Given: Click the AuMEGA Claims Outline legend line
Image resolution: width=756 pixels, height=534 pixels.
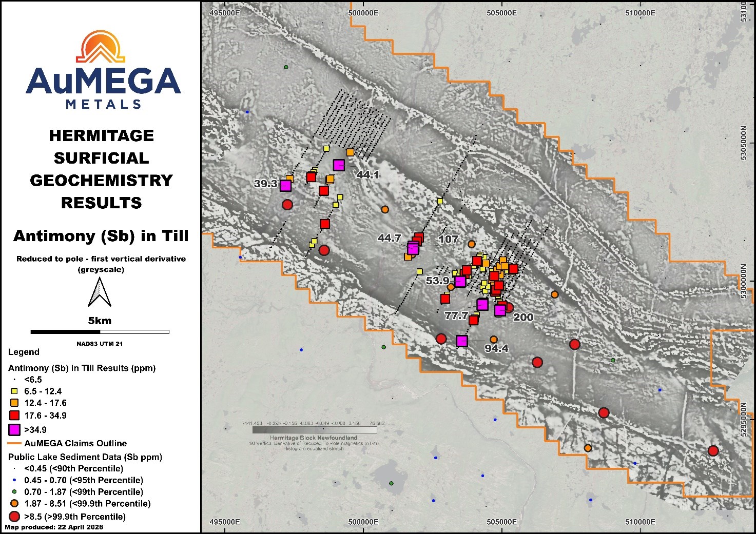Looking at the screenshot, I should point(14,443).
